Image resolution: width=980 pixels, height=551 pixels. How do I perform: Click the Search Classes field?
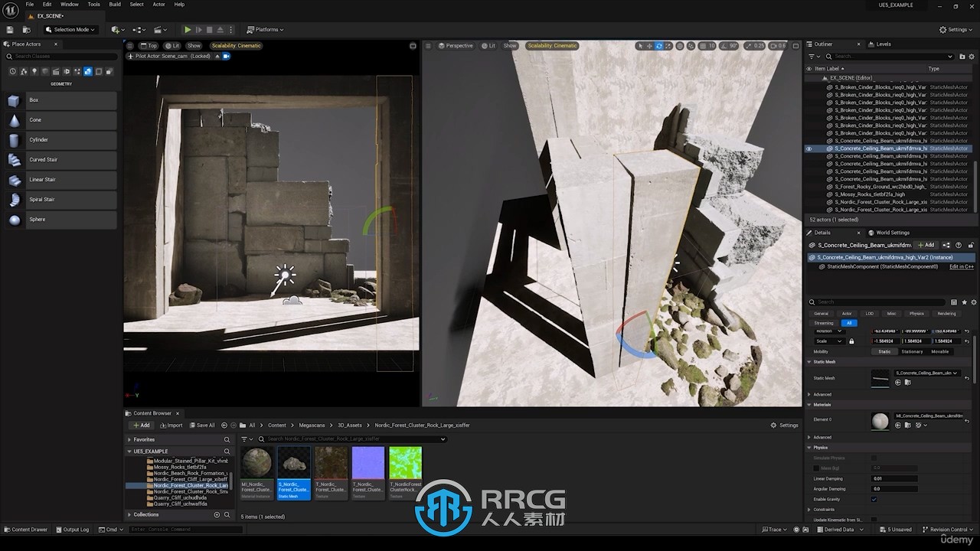tap(61, 57)
